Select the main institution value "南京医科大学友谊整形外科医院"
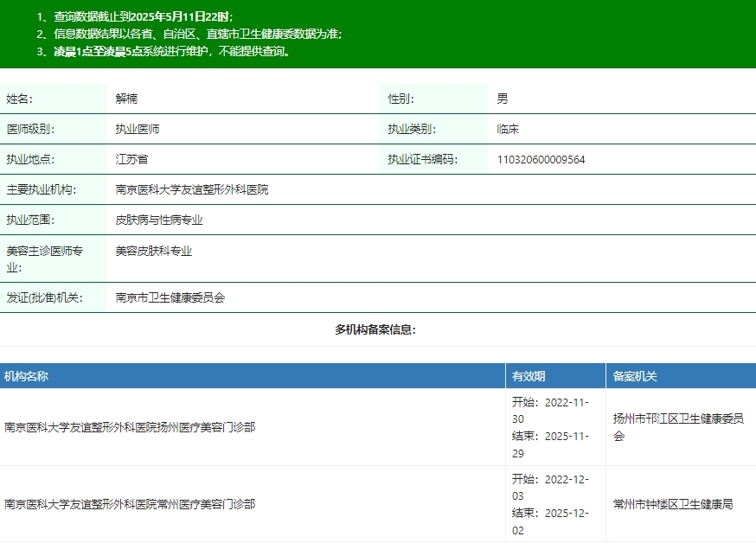Image resolution: width=756 pixels, height=543 pixels. click(192, 190)
